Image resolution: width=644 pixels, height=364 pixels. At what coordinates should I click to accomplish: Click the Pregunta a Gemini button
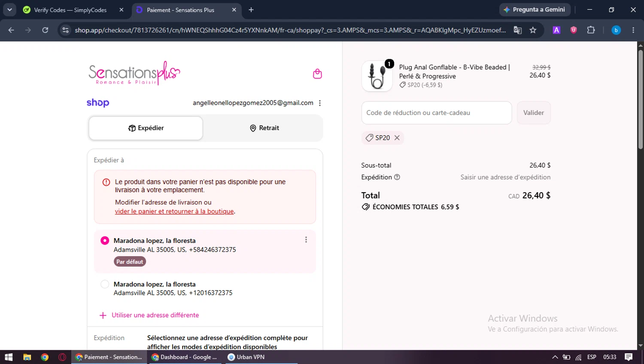[535, 9]
